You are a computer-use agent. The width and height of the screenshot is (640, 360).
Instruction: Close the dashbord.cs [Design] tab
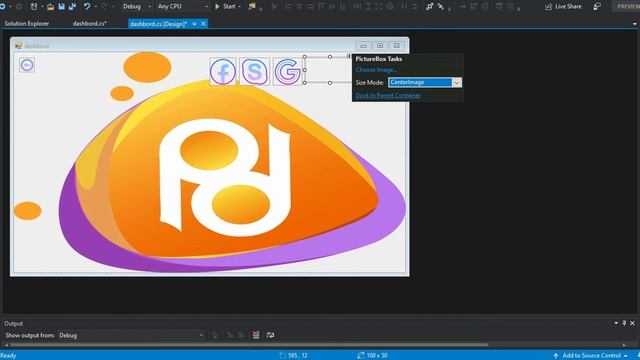point(203,24)
